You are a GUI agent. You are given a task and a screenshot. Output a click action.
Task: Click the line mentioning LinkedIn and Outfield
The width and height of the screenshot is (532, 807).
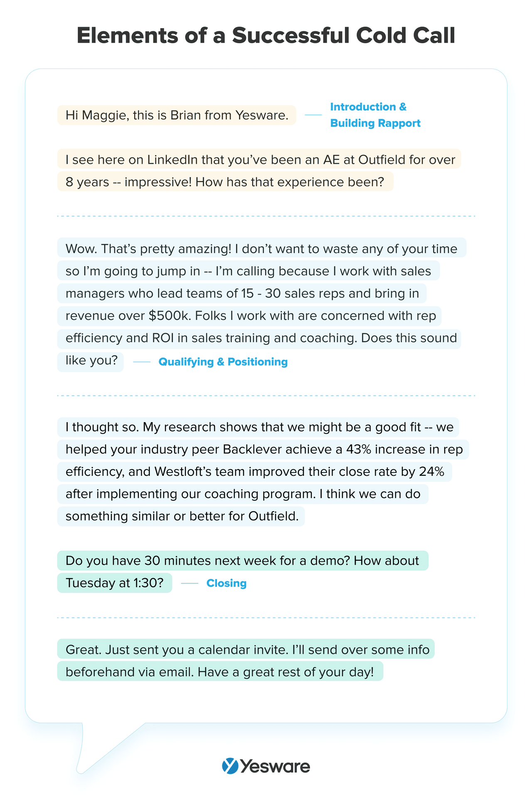point(260,160)
